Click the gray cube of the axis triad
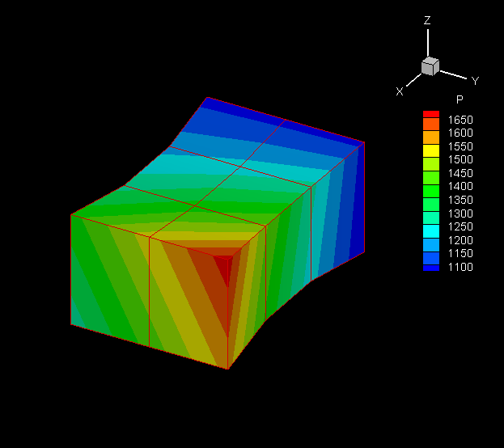This screenshot has height=448, width=504. 430,66
